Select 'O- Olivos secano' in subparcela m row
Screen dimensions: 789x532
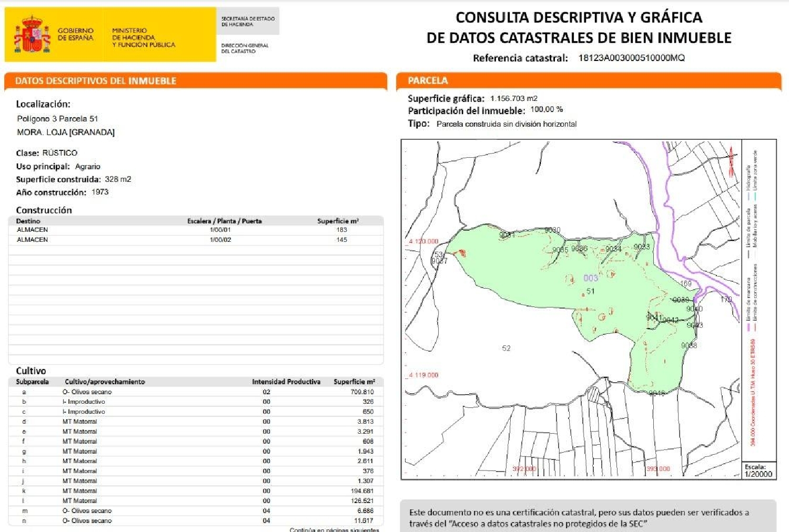[x=87, y=511]
